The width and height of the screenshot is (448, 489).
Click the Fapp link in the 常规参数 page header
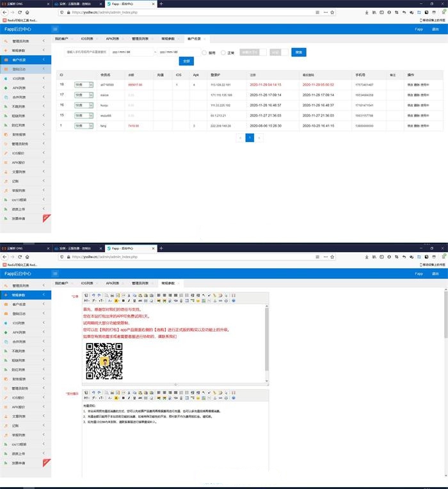pyautogui.click(x=419, y=273)
